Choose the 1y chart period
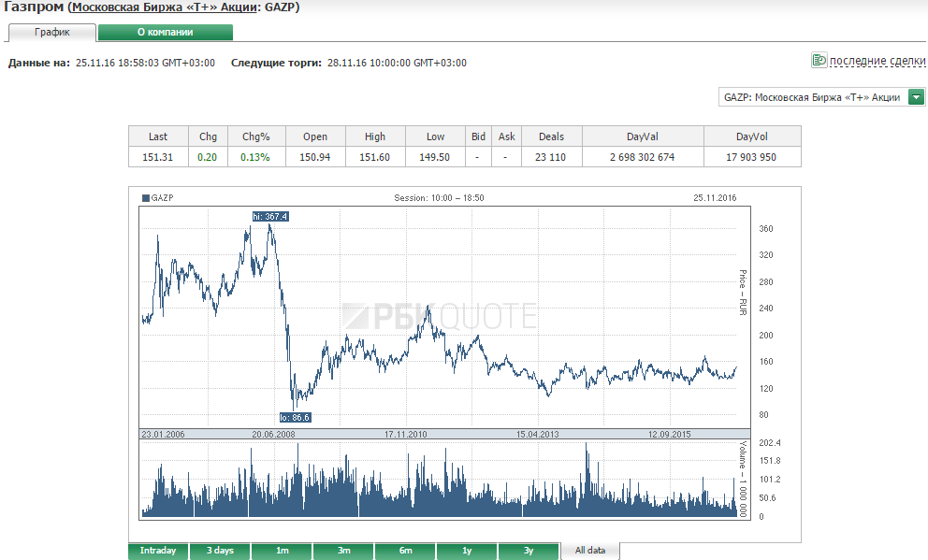The image size is (928, 560). point(467,551)
